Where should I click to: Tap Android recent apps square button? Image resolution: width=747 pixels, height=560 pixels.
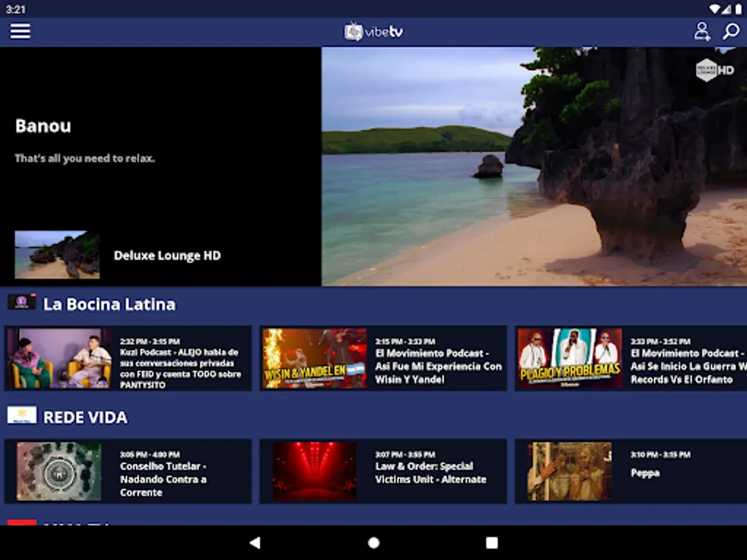[x=492, y=543]
